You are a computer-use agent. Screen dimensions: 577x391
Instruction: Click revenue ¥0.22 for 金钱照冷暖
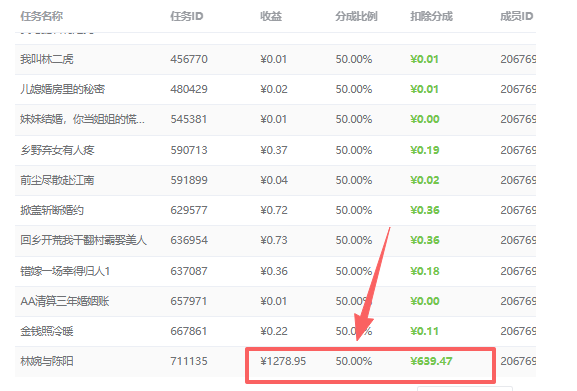pyautogui.click(x=274, y=331)
